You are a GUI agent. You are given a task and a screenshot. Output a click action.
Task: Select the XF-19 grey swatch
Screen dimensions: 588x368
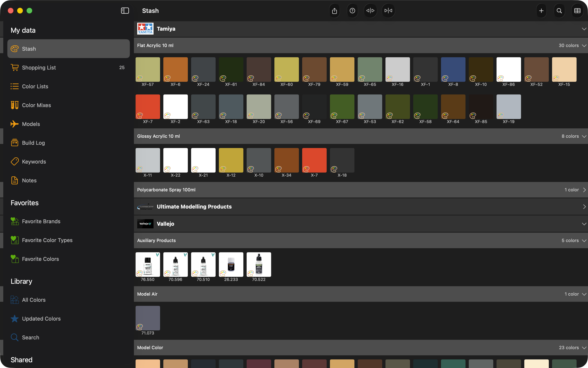coord(509,107)
